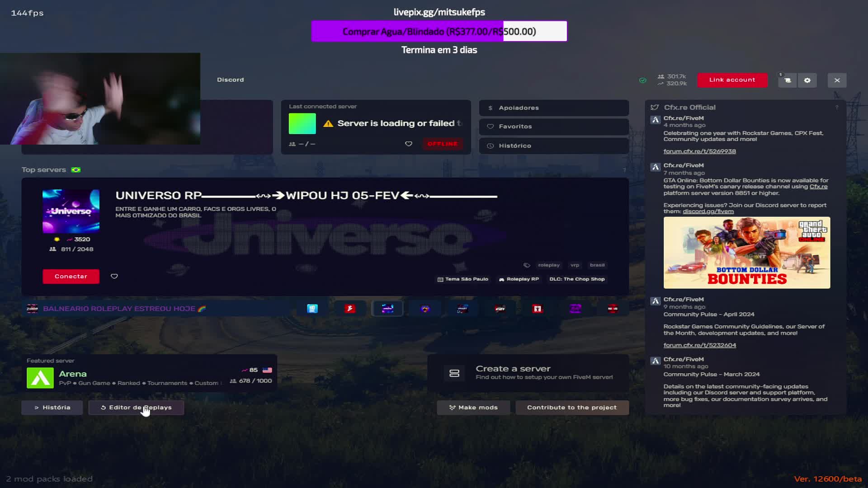Click the help question mark near Top servers

(624, 170)
